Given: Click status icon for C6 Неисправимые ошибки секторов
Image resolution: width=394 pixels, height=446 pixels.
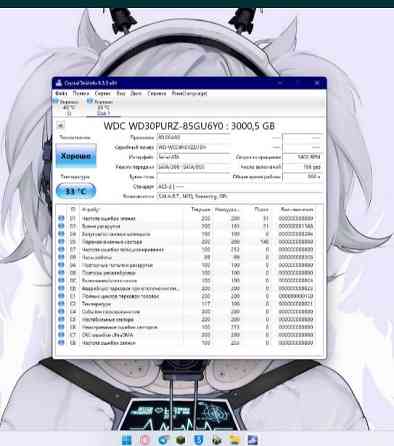Looking at the screenshot, I should coord(61,327).
